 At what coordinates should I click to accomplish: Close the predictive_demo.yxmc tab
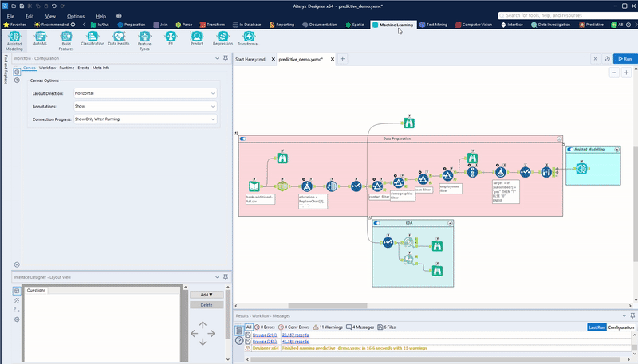pyautogui.click(x=333, y=59)
